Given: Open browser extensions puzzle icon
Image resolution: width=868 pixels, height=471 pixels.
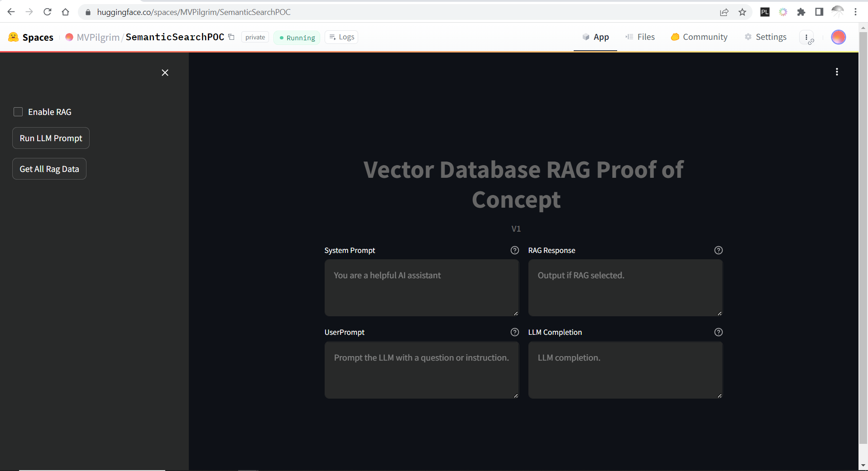Looking at the screenshot, I should coord(801,12).
